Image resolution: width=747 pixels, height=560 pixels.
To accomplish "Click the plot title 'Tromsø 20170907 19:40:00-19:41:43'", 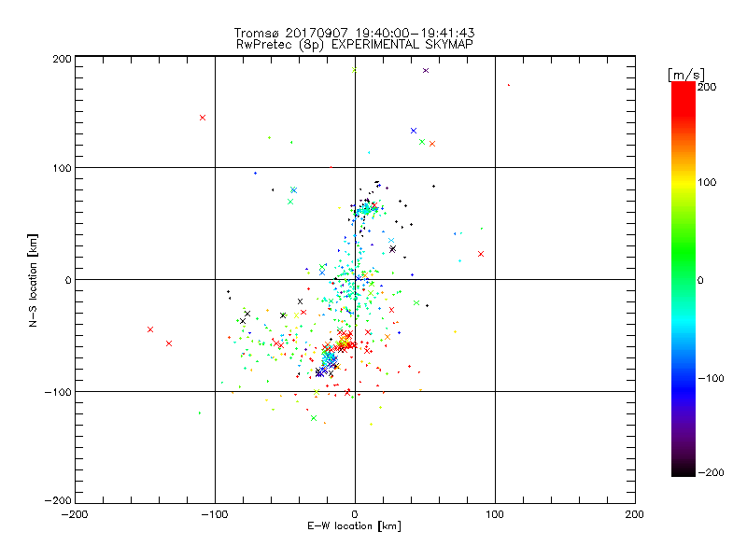I will tap(355, 33).
